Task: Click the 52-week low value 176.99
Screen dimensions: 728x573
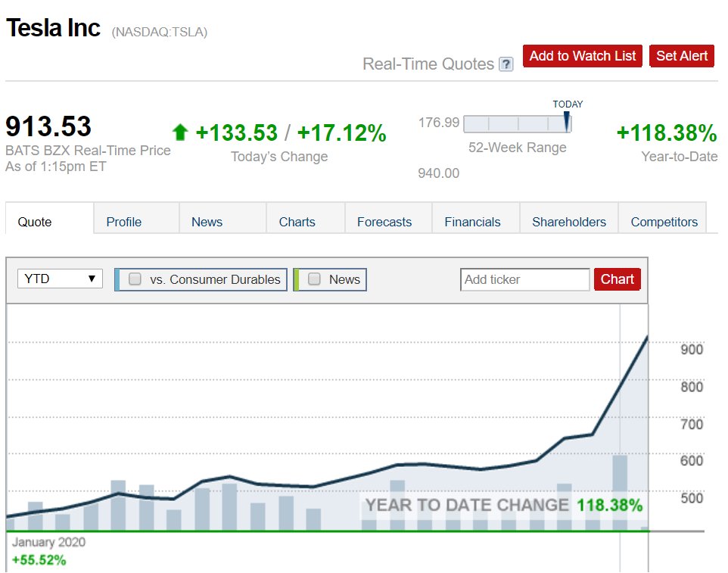Action: click(x=438, y=123)
